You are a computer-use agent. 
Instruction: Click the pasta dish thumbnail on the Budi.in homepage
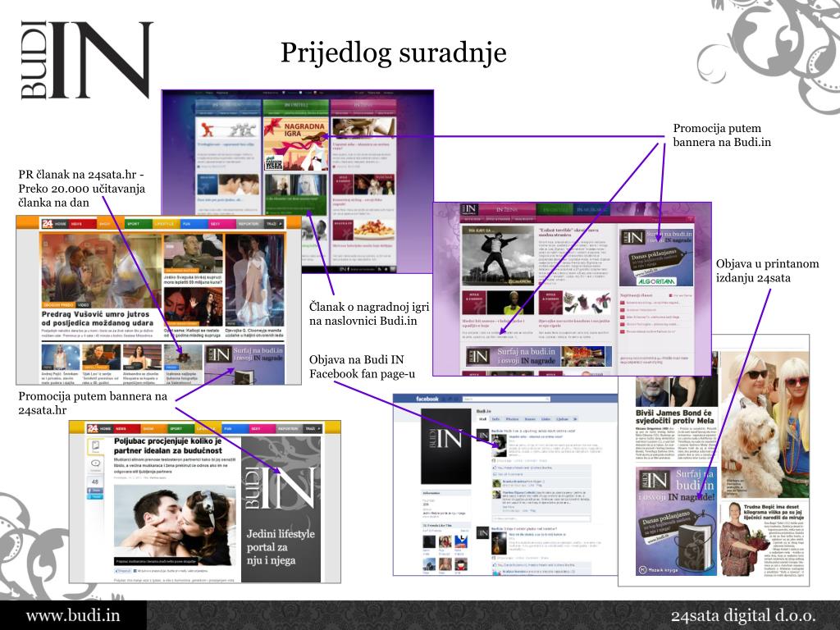[x=374, y=231]
